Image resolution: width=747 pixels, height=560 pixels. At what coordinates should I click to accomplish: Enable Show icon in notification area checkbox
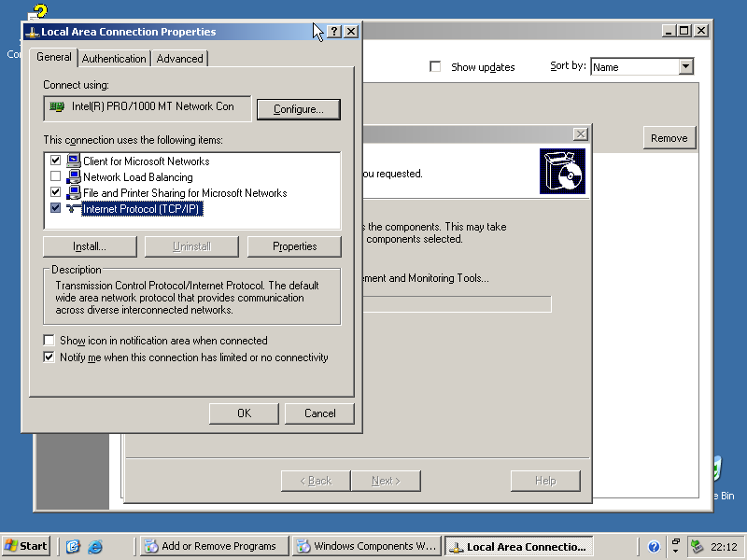tap(49, 341)
